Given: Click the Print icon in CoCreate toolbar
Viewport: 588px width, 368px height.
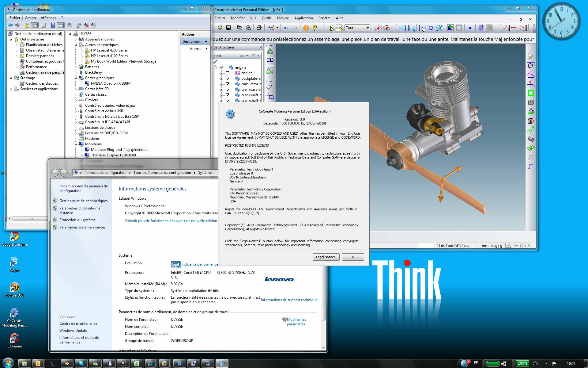Looking at the screenshot, I should [259, 28].
